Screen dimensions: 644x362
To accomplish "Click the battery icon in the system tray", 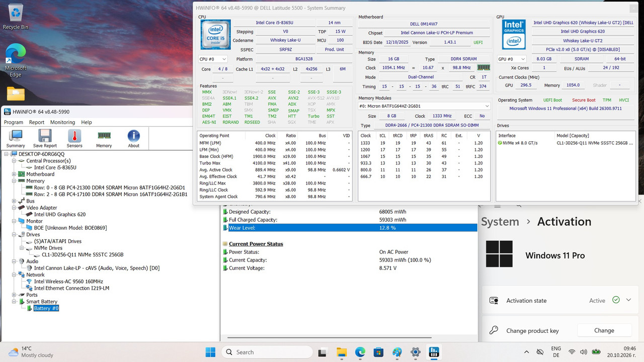I will [596, 352].
